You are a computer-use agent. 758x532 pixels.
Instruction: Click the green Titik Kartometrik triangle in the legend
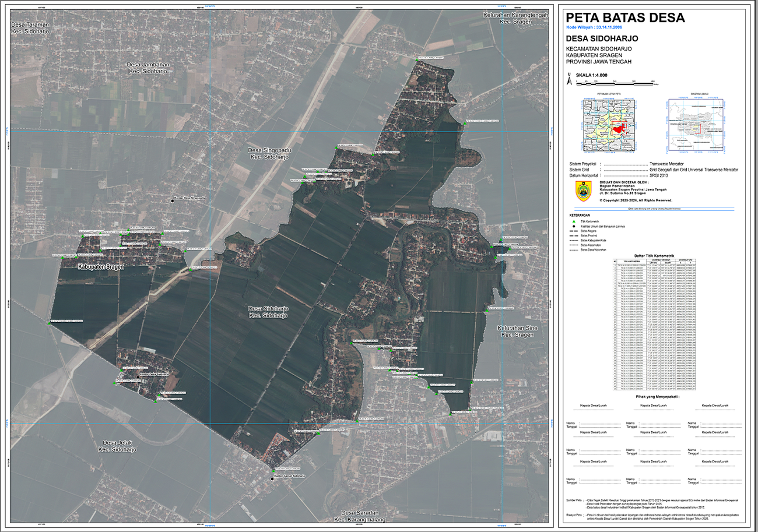(574, 221)
